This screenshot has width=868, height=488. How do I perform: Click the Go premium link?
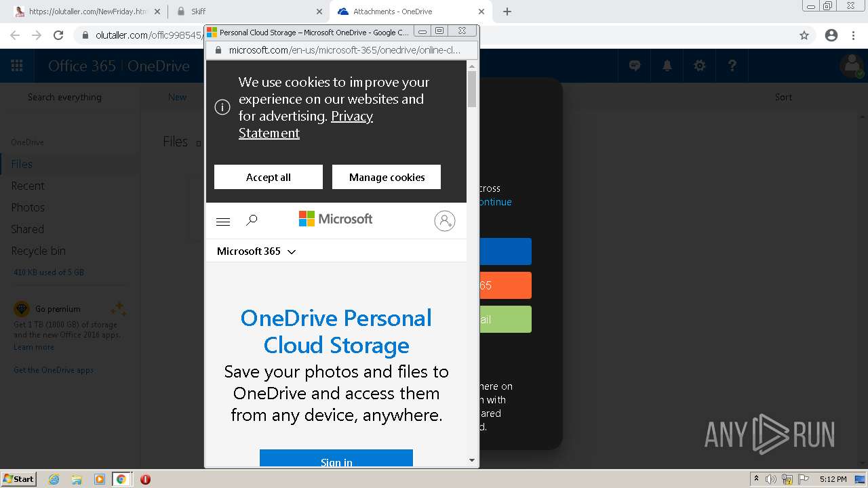pyautogui.click(x=58, y=308)
